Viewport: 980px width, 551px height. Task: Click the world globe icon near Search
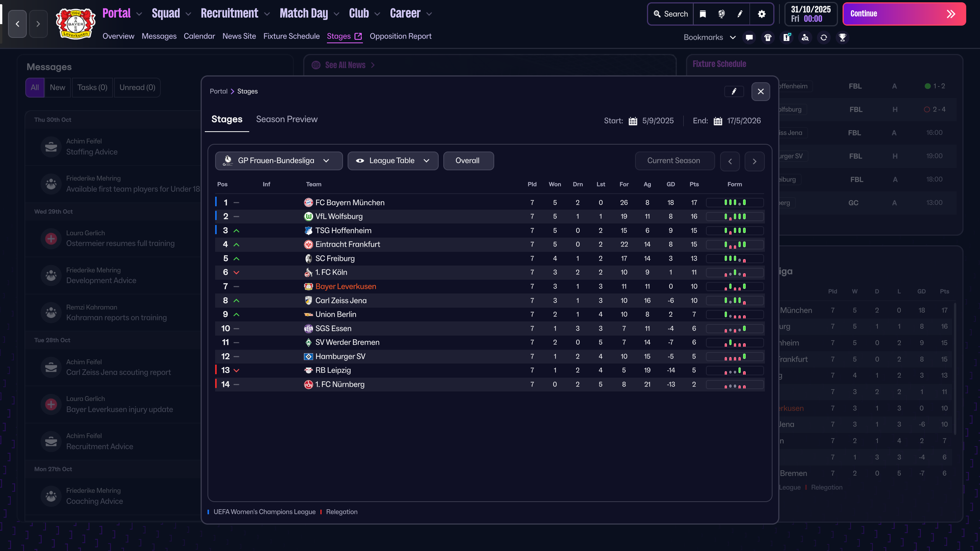click(721, 14)
